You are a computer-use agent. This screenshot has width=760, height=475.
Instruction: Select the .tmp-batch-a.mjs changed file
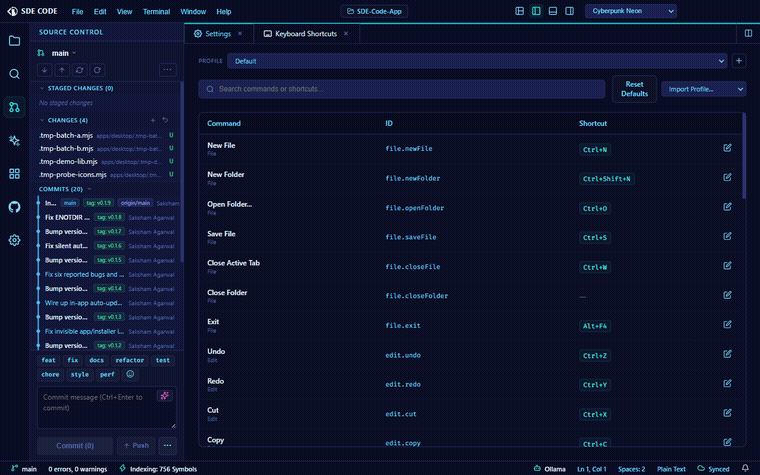point(106,135)
